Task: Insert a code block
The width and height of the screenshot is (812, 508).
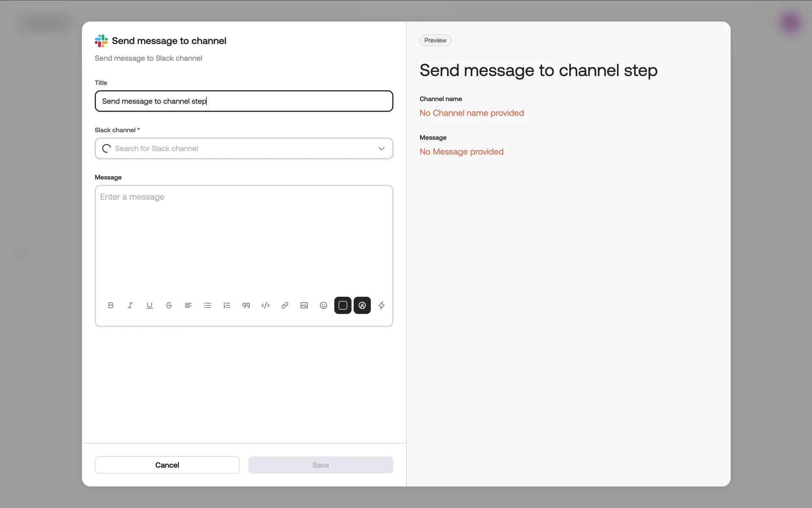Action: (266, 305)
